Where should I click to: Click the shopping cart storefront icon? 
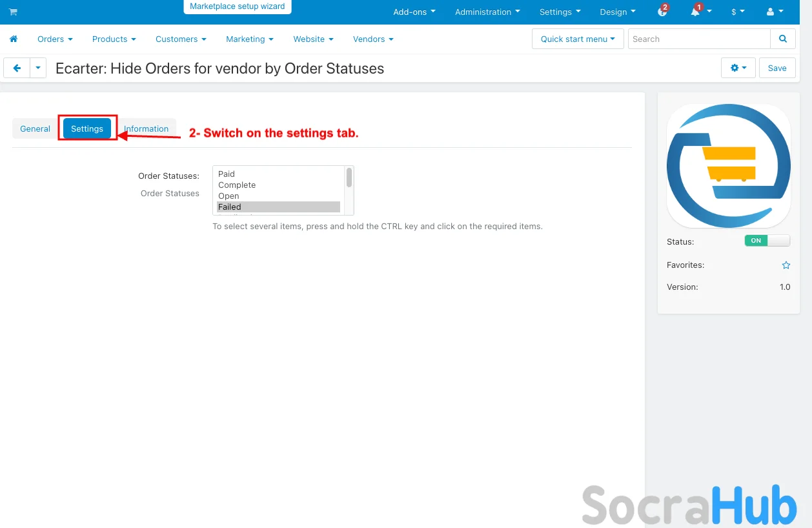point(13,12)
